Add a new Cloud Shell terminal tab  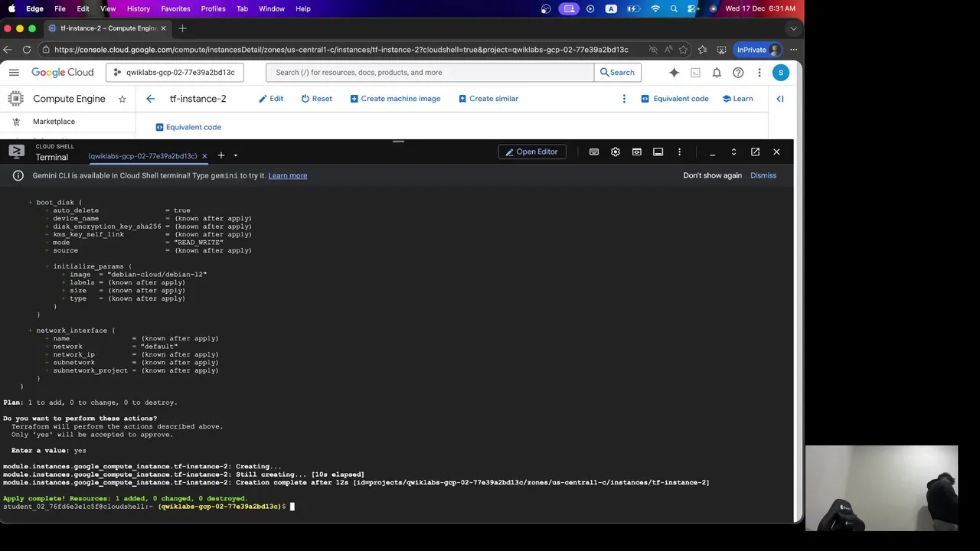[x=221, y=155]
